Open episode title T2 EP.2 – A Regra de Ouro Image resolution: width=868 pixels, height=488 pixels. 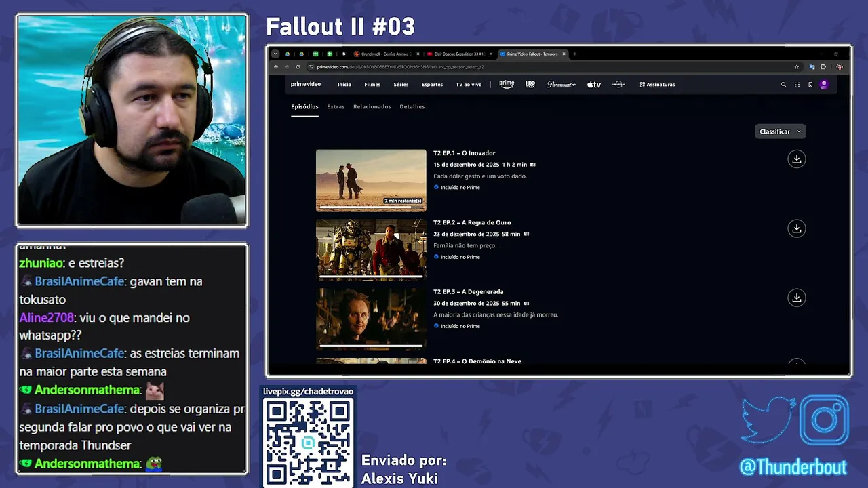pyautogui.click(x=472, y=222)
